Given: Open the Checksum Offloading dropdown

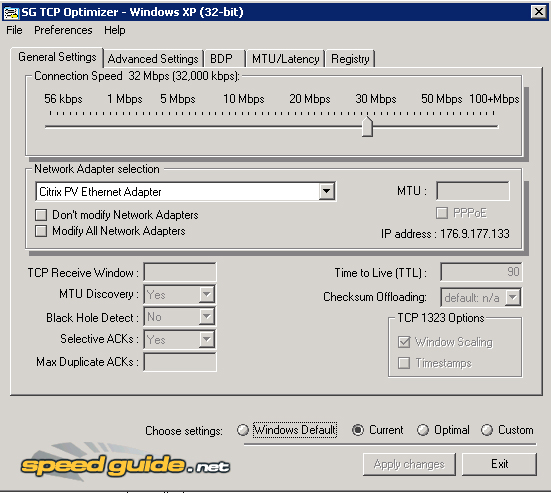Looking at the screenshot, I should [513, 297].
